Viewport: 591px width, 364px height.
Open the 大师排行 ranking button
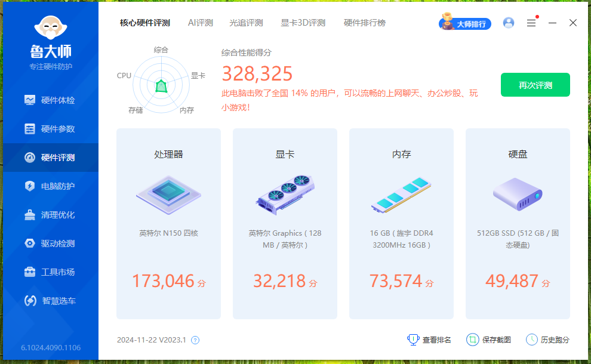(x=464, y=22)
